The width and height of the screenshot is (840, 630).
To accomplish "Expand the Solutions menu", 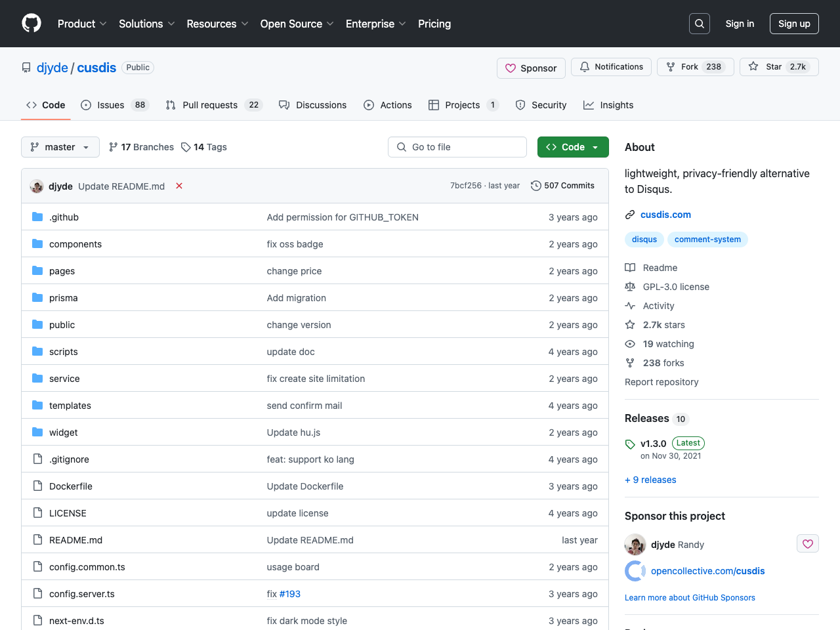I will tap(146, 24).
